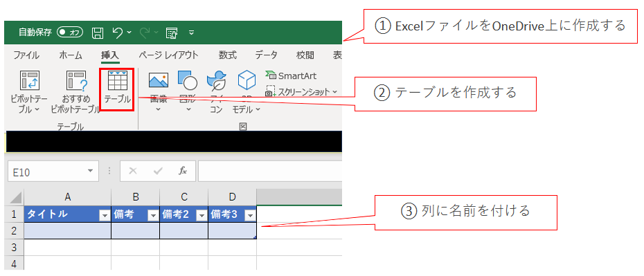
Task: Select column A header
Action: [x=68, y=197]
